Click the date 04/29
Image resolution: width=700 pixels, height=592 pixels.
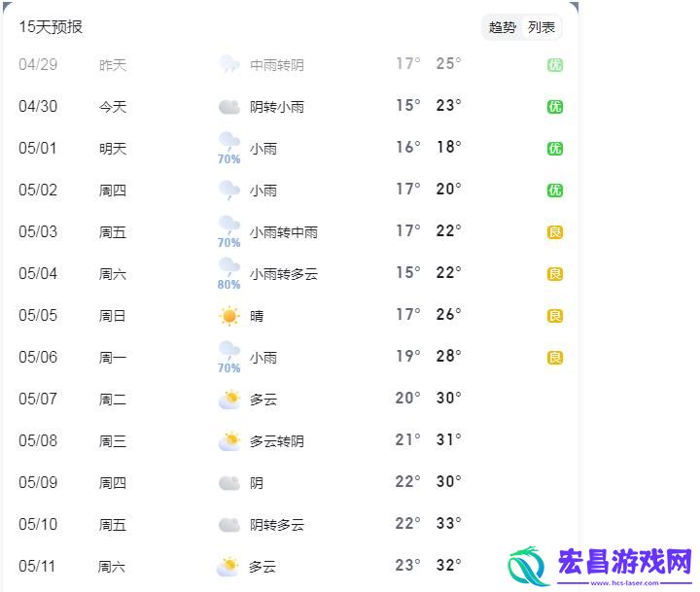pos(38,65)
